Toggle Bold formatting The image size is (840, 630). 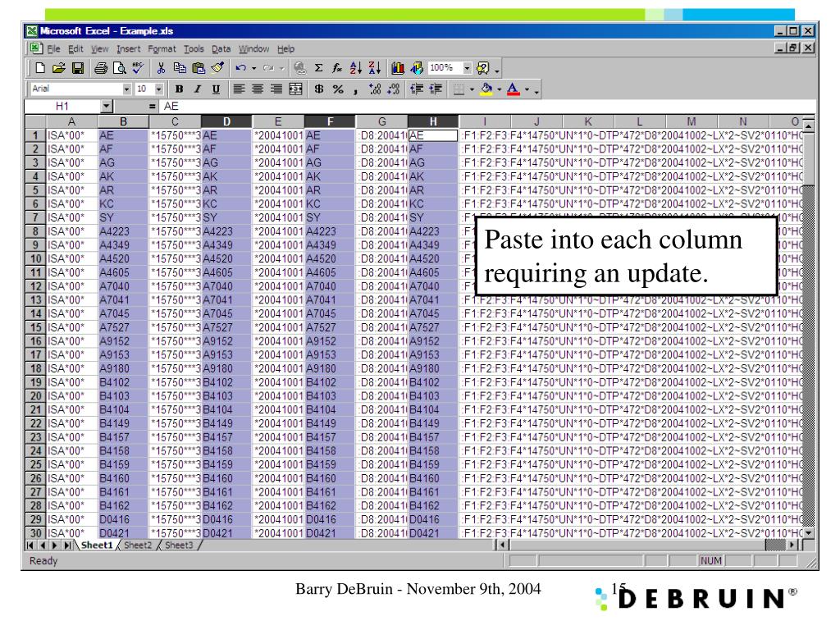pos(179,89)
